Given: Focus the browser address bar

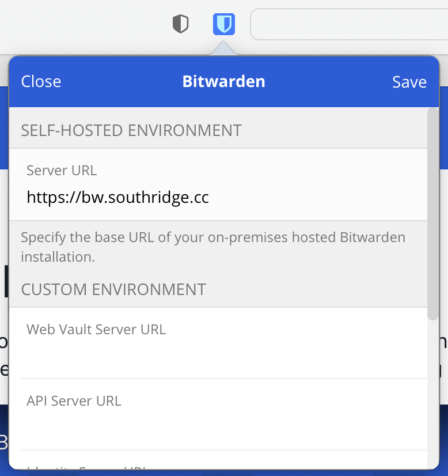Looking at the screenshot, I should pos(346,24).
